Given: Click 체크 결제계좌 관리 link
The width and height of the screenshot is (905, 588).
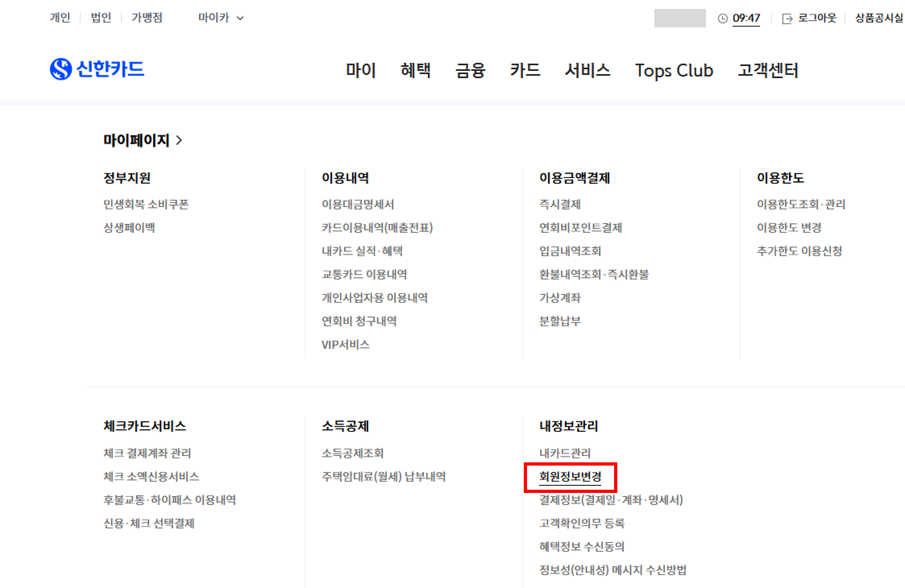Looking at the screenshot, I should tap(147, 453).
